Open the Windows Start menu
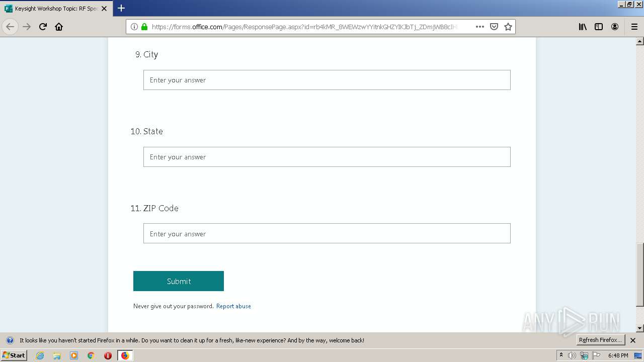Viewport: 644px width, 362px height. [x=14, y=355]
